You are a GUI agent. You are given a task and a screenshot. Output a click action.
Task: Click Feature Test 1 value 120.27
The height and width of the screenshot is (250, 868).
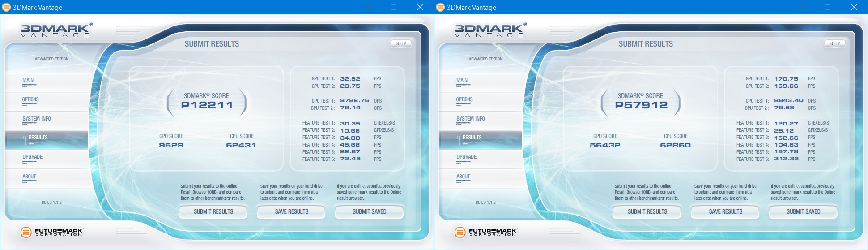point(786,124)
